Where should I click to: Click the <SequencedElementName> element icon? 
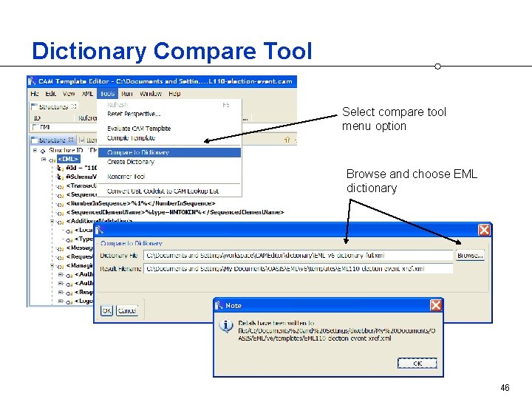click(x=60, y=213)
